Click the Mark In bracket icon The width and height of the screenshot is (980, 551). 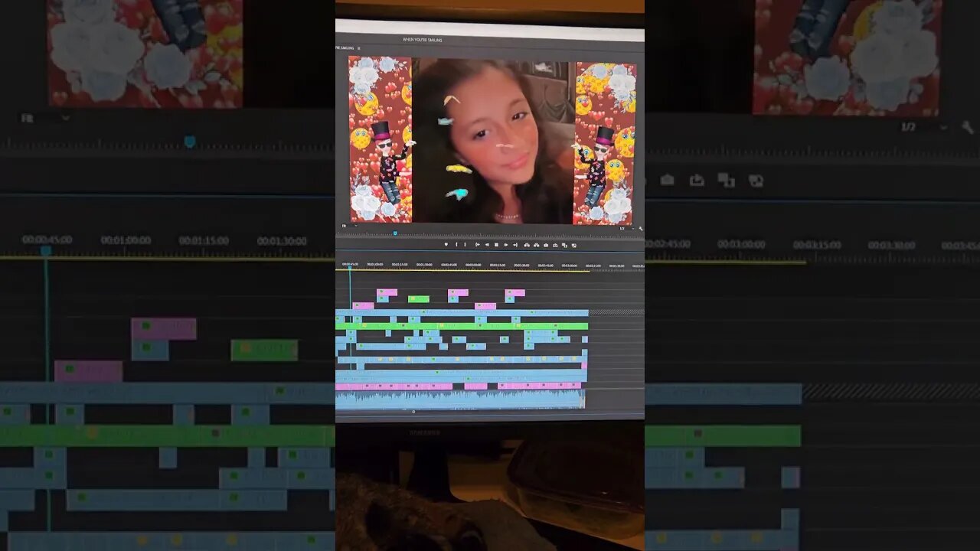click(x=456, y=245)
